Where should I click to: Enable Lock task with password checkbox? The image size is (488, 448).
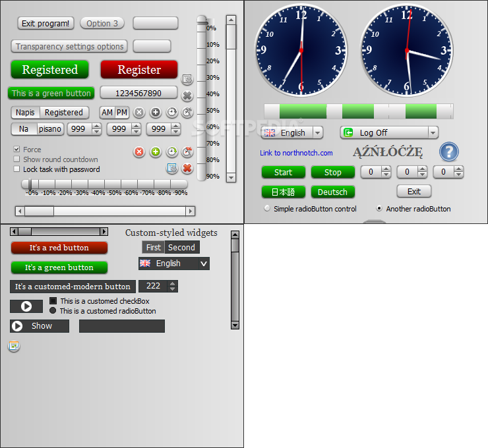16,169
